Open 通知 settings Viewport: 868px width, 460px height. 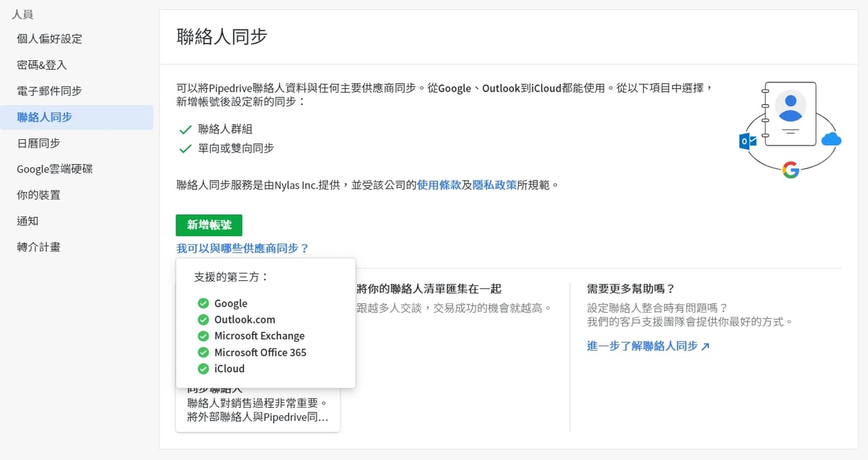pos(28,221)
